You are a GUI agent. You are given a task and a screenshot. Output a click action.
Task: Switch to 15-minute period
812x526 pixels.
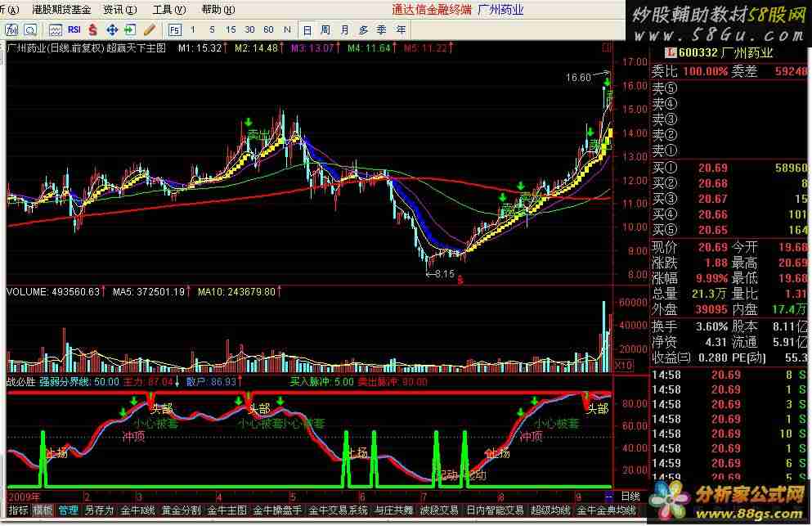(231, 29)
